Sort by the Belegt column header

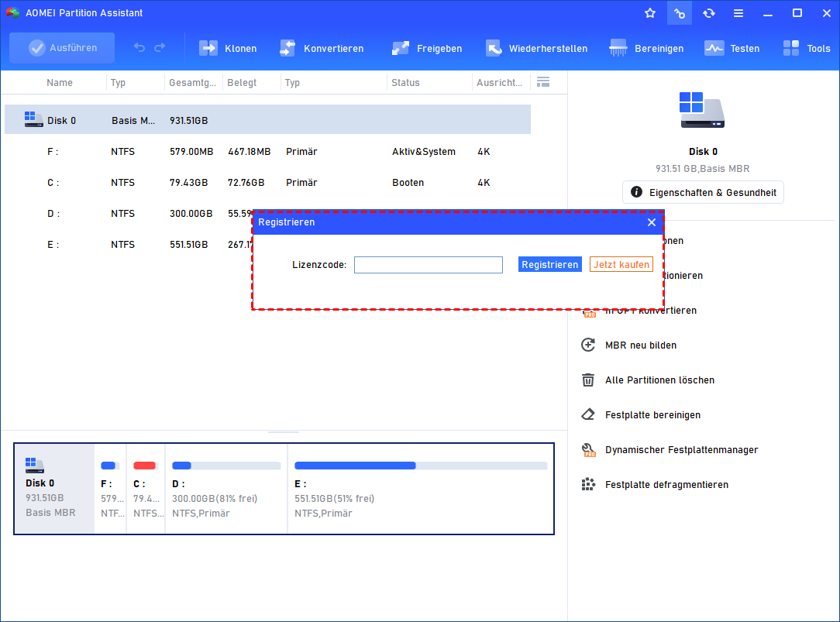[x=242, y=82]
